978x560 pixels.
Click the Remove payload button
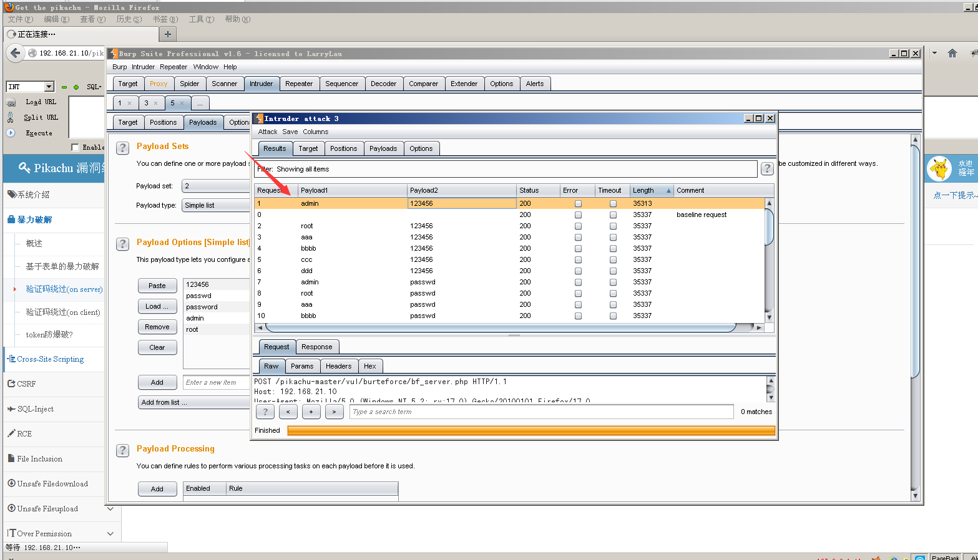click(x=157, y=327)
